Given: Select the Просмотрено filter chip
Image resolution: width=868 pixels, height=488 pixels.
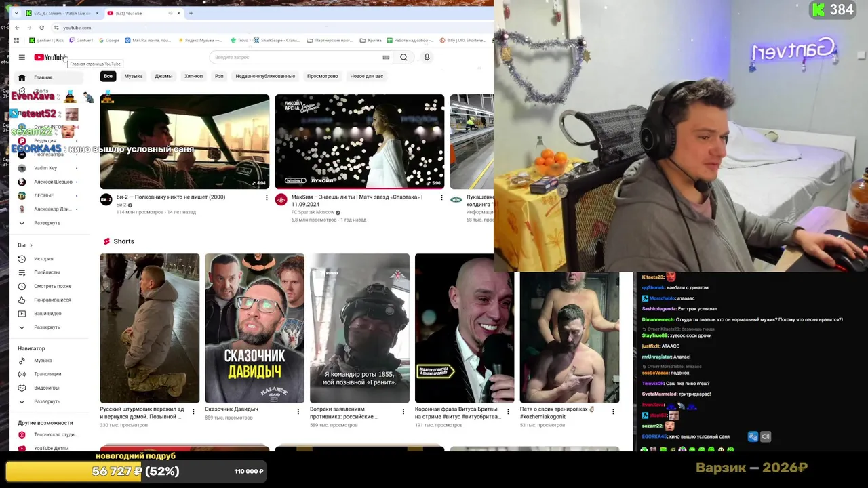Looking at the screenshot, I should [x=322, y=76].
